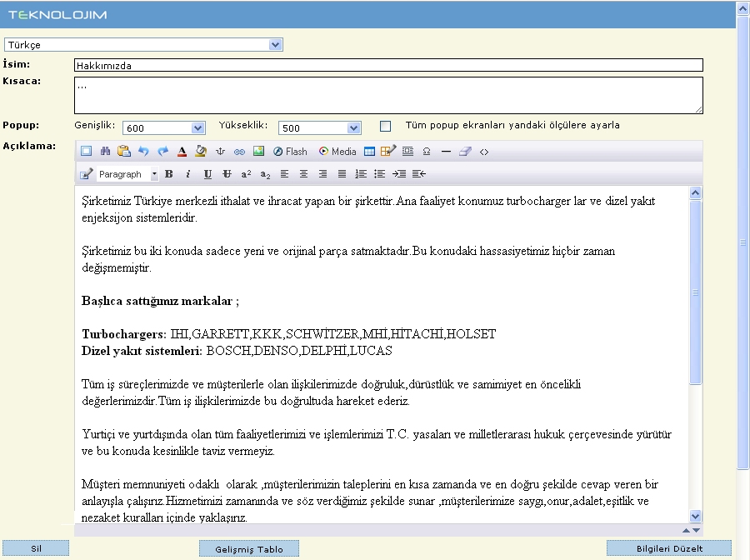The image size is (750, 560).
Task: Increase paragraph indent
Action: (399, 174)
